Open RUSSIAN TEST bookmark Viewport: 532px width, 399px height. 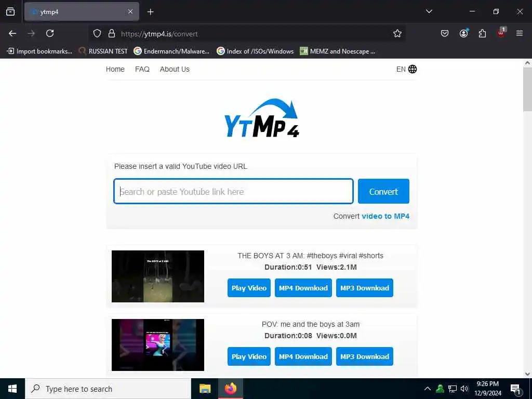point(103,51)
